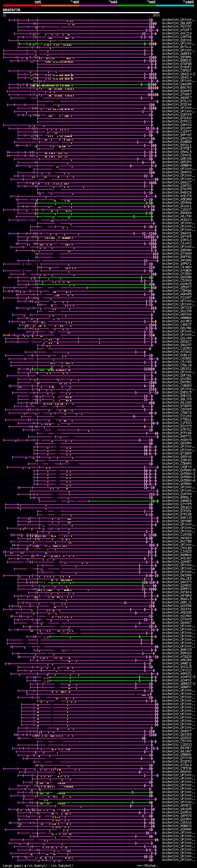Select the UniRef100_A8J790 label
197x868 pixels.
point(177,216)
